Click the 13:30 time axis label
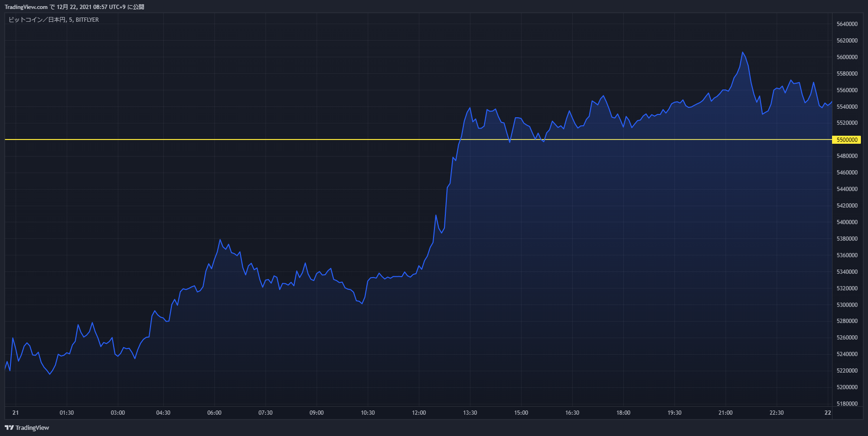Image resolution: width=868 pixels, height=436 pixels. [x=470, y=413]
